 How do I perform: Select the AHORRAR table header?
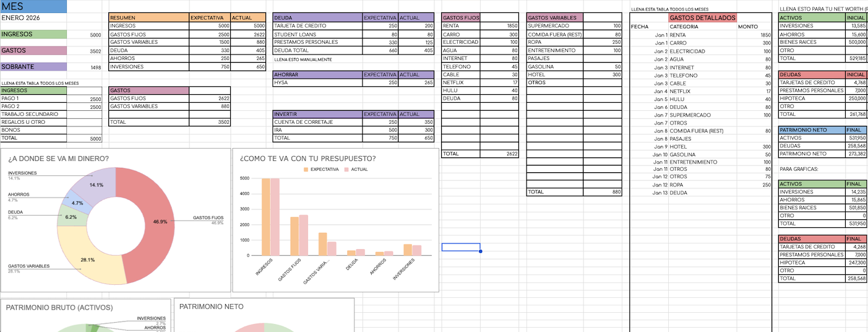pyautogui.click(x=317, y=74)
